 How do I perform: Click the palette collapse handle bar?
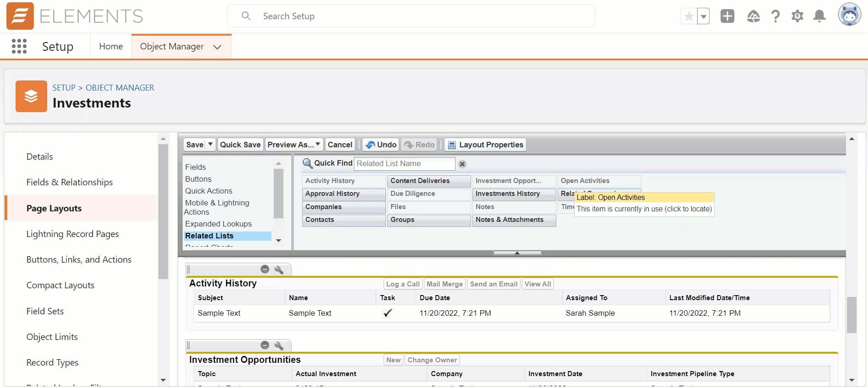(517, 253)
